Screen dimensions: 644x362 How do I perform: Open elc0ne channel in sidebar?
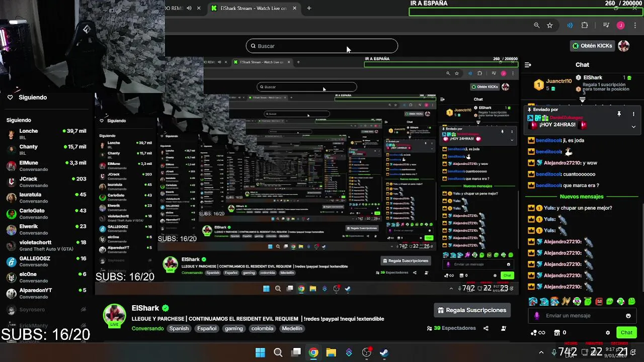coord(46,278)
